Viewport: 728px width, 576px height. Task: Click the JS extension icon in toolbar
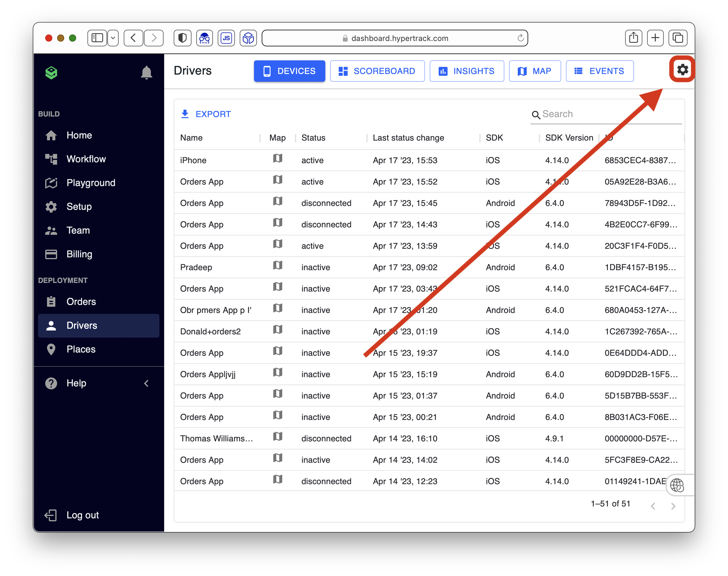(226, 38)
